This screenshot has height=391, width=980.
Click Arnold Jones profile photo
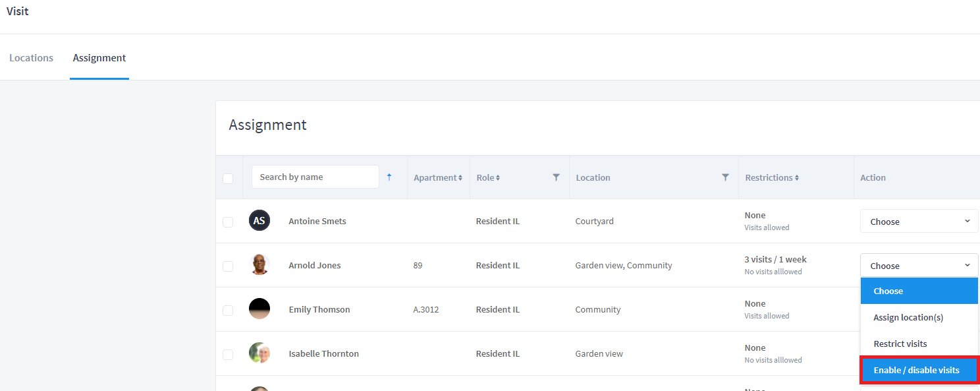click(259, 265)
